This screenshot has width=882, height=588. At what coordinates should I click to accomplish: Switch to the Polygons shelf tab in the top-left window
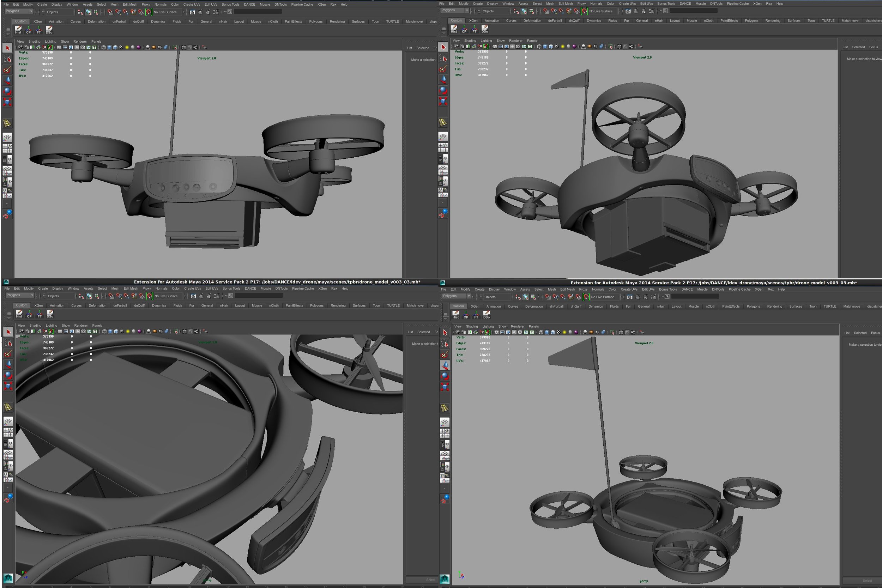tap(316, 22)
